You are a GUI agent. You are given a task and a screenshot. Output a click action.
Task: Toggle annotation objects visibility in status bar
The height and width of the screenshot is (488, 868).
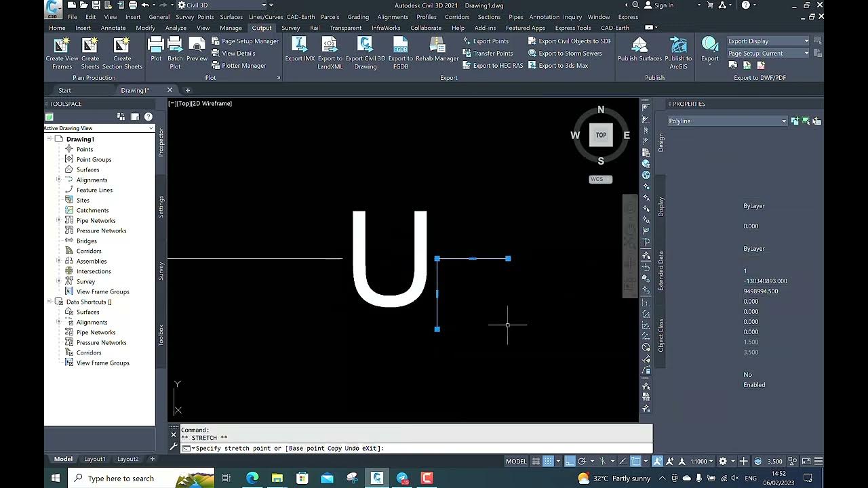pyautogui.click(x=658, y=461)
